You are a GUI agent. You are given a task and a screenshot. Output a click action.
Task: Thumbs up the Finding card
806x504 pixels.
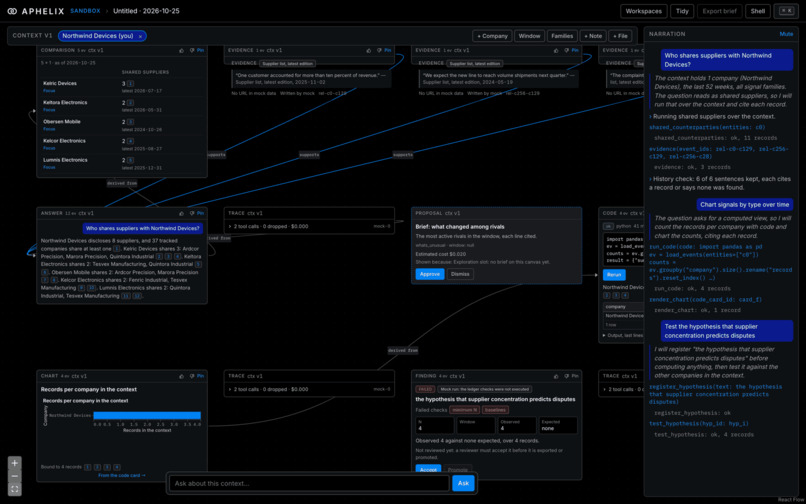(x=556, y=376)
